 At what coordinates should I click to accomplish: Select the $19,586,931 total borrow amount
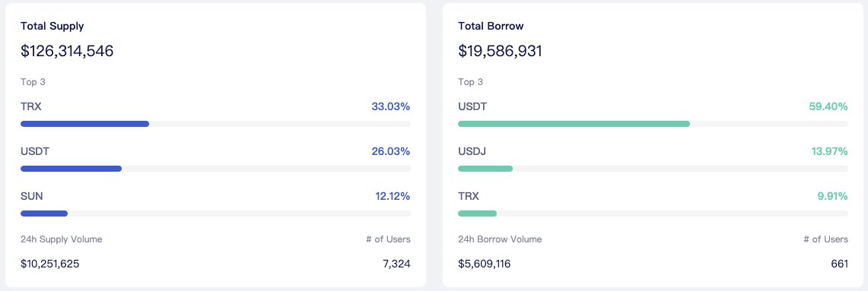click(501, 51)
